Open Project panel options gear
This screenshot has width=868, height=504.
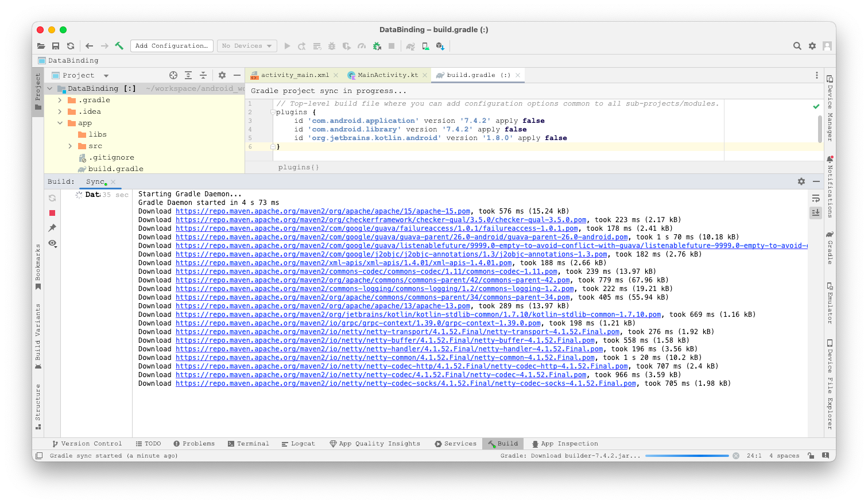click(x=222, y=75)
